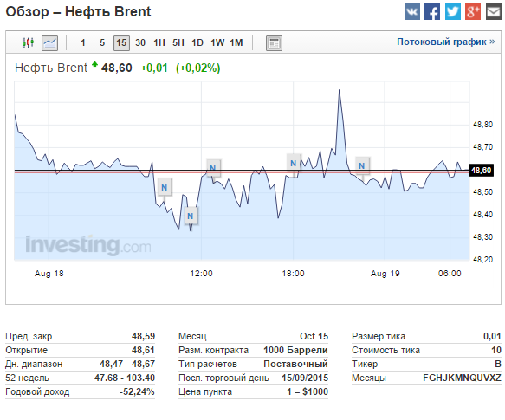Click the Цена пункта value 1 = $1000
The image size is (505, 420).
[x=308, y=391]
